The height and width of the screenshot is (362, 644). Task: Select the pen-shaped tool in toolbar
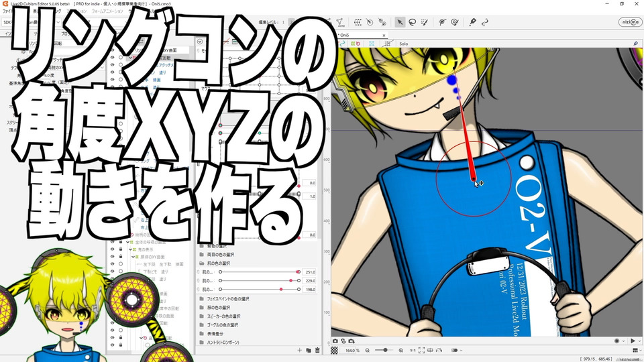tap(473, 22)
